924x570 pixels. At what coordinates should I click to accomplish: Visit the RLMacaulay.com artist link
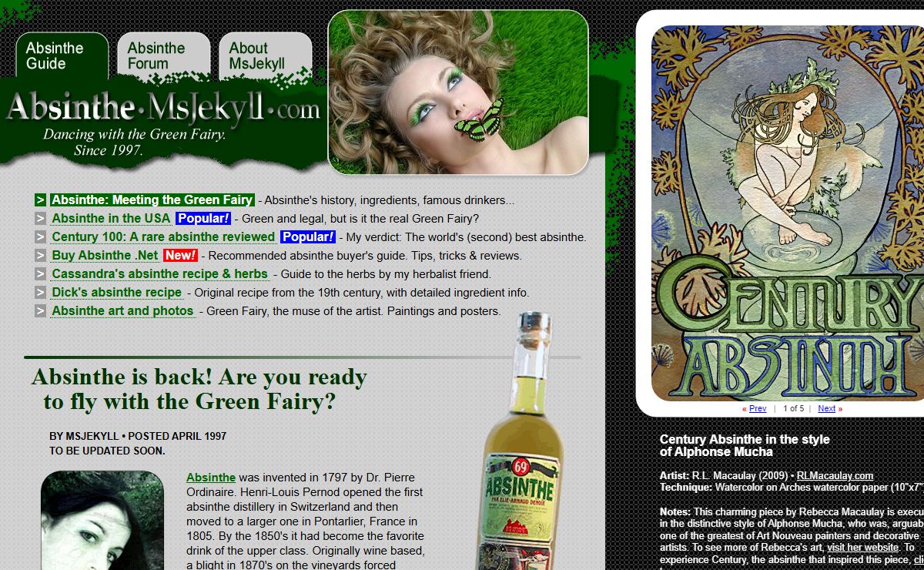835,476
